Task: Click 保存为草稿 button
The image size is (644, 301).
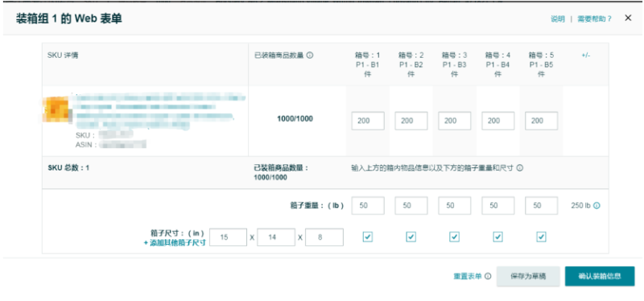Action: (x=528, y=276)
